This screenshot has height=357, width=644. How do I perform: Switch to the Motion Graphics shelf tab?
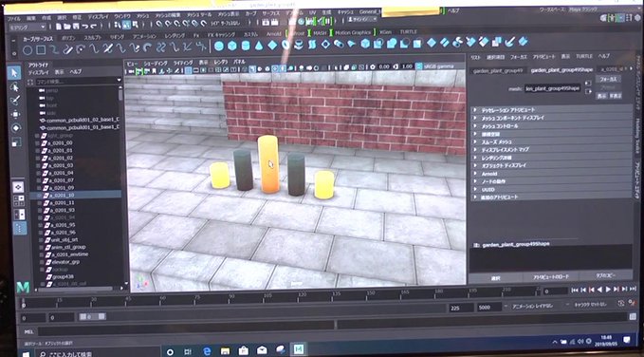point(353,32)
